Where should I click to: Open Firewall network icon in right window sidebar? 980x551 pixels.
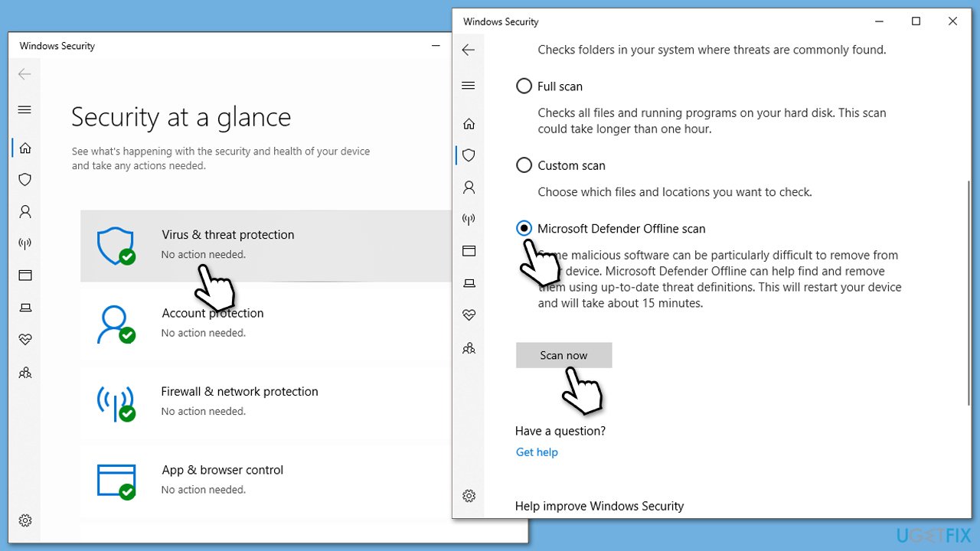pyautogui.click(x=469, y=220)
